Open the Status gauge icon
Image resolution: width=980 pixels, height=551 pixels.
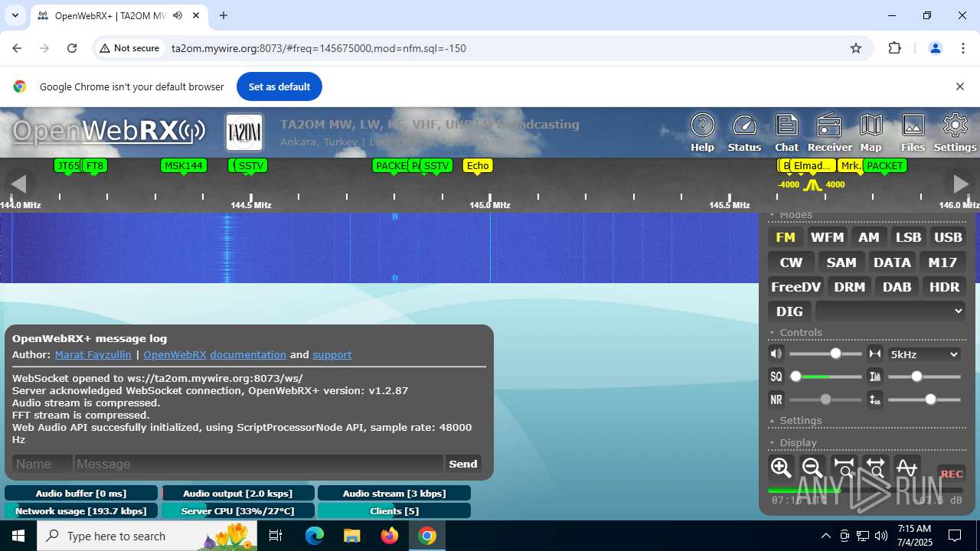pyautogui.click(x=744, y=132)
